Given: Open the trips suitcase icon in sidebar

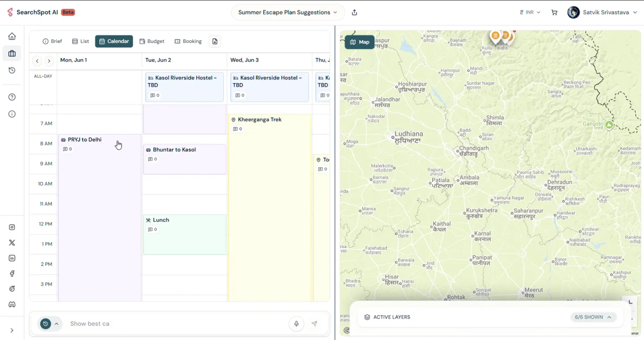Looking at the screenshot, I should click(x=12, y=54).
